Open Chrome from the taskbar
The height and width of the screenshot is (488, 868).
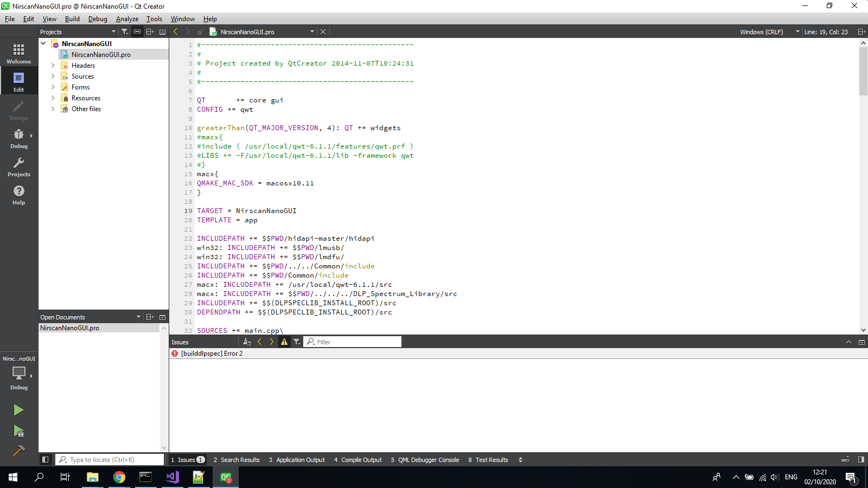pos(119,477)
